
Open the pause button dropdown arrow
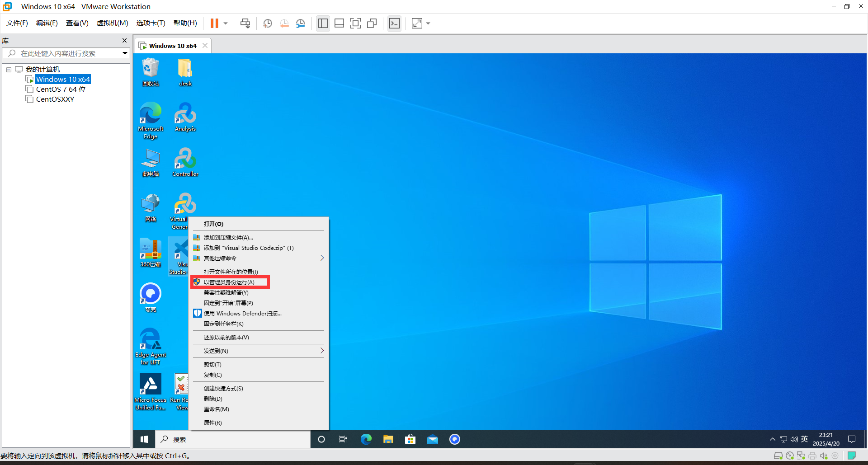226,23
